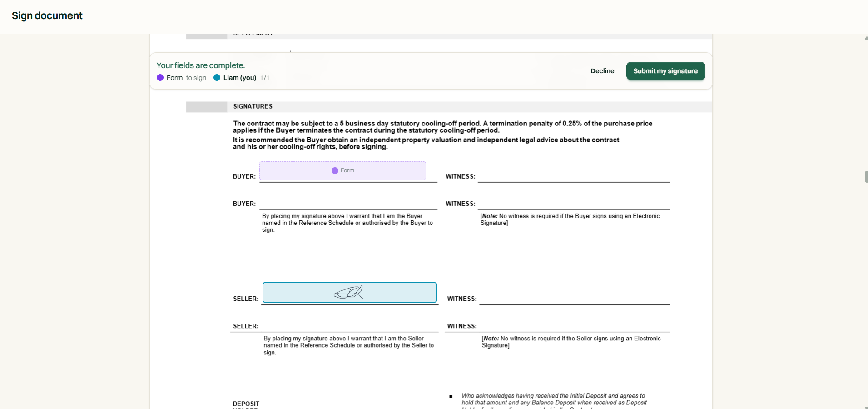Select the Liam (you) signer label
This screenshot has width=868, height=409.
(x=240, y=78)
